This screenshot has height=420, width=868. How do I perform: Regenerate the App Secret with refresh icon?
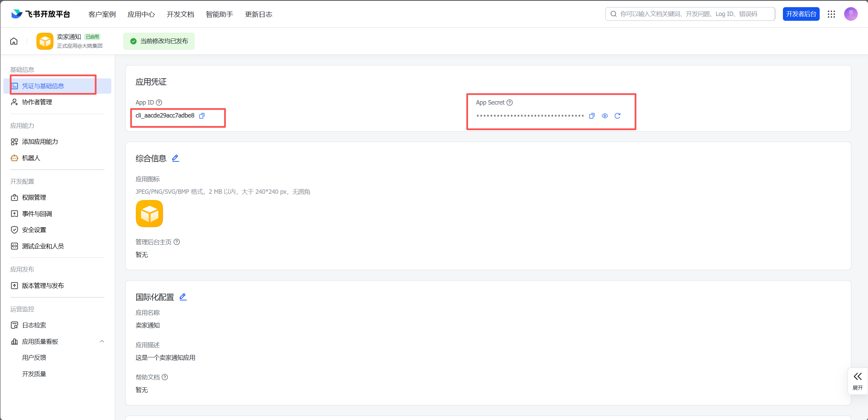(x=617, y=116)
